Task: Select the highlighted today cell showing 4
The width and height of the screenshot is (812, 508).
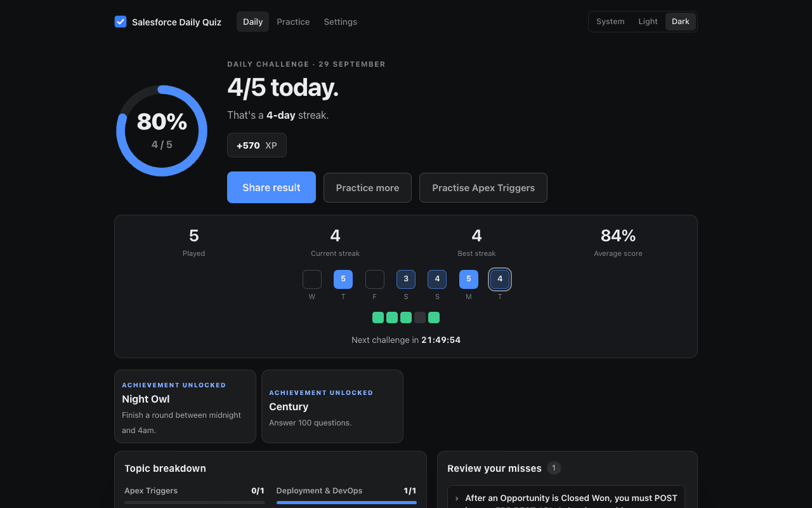Action: coord(500,279)
